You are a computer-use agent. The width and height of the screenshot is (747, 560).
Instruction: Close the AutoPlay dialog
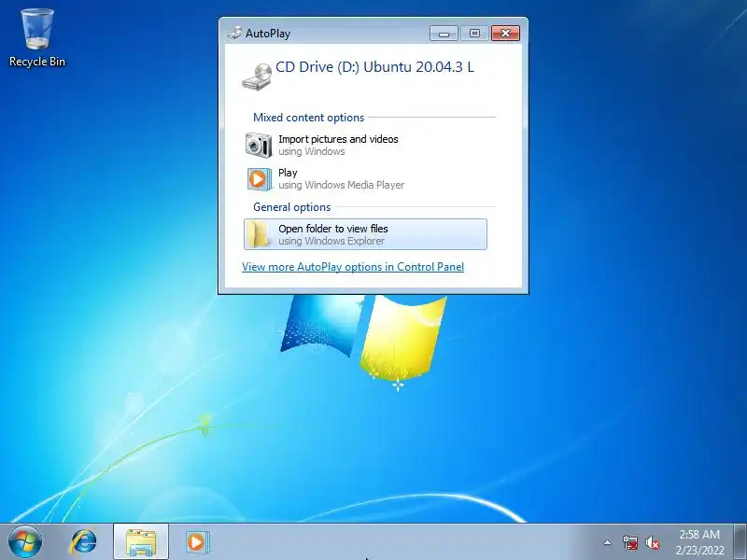505,34
